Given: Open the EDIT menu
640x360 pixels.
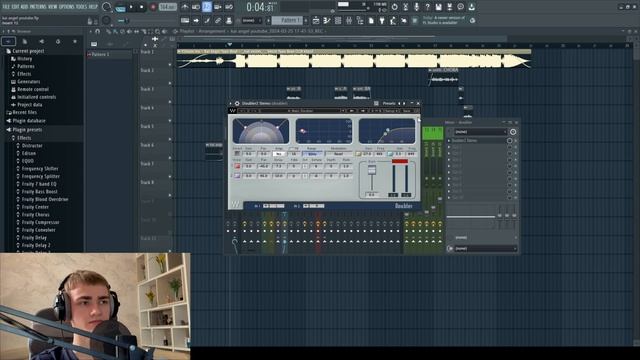Looking at the screenshot, I should pos(16,7).
